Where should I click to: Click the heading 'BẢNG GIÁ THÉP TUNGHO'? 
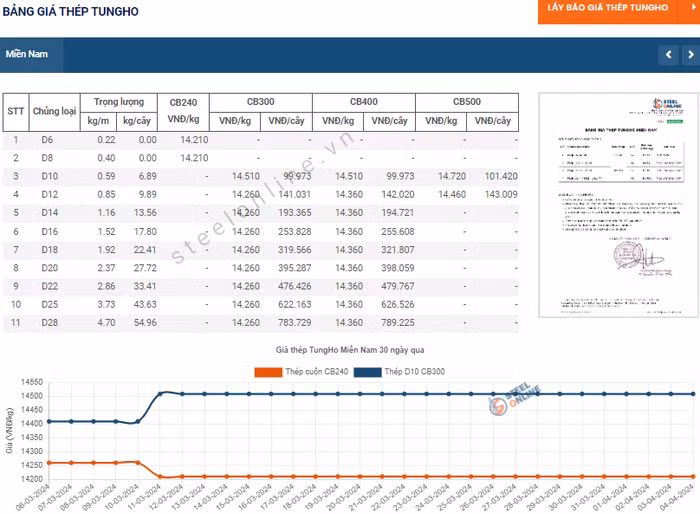[71, 12]
